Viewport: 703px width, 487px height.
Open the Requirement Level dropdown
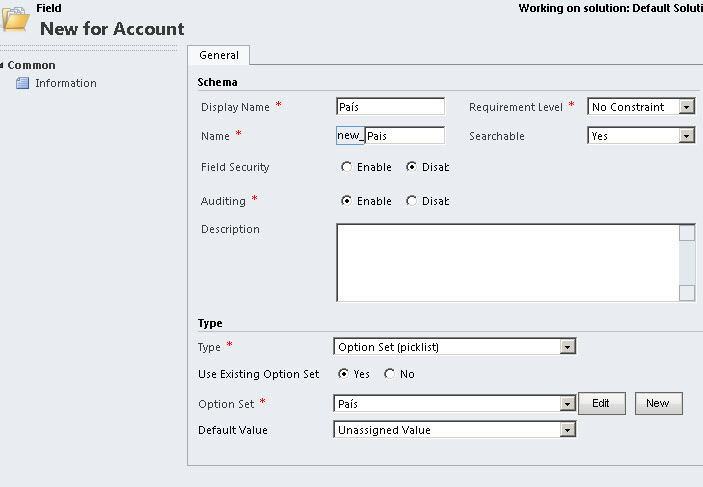[686, 107]
